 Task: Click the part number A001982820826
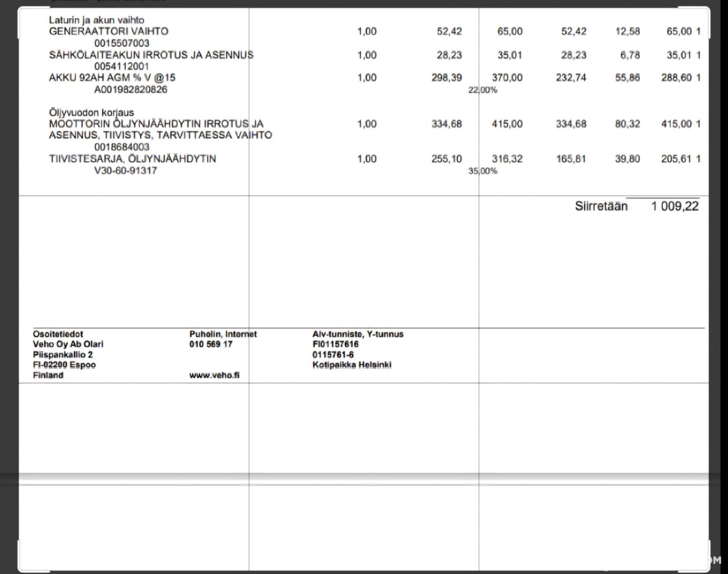[131, 90]
